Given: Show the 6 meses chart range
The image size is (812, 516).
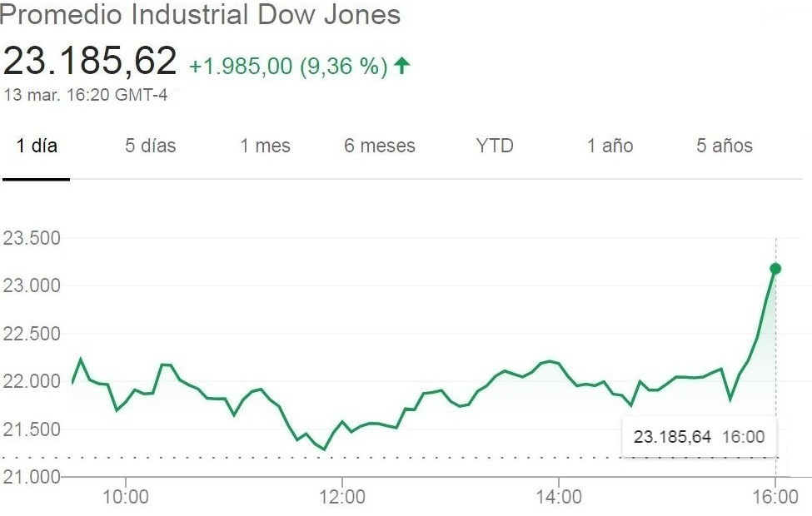Looking at the screenshot, I should [380, 146].
